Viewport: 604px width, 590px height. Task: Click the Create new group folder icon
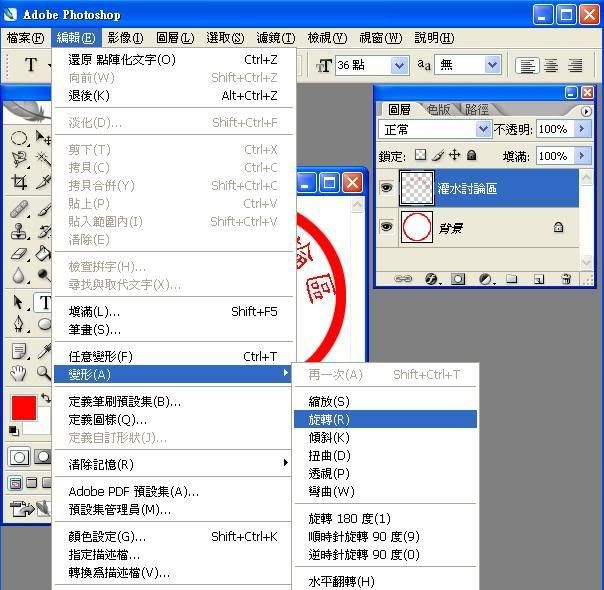point(512,278)
